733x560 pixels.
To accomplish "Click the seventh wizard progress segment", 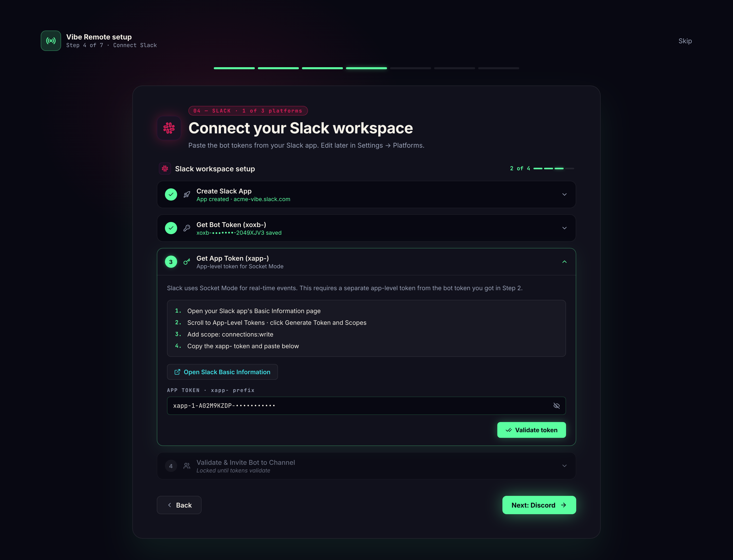I will pos(499,68).
